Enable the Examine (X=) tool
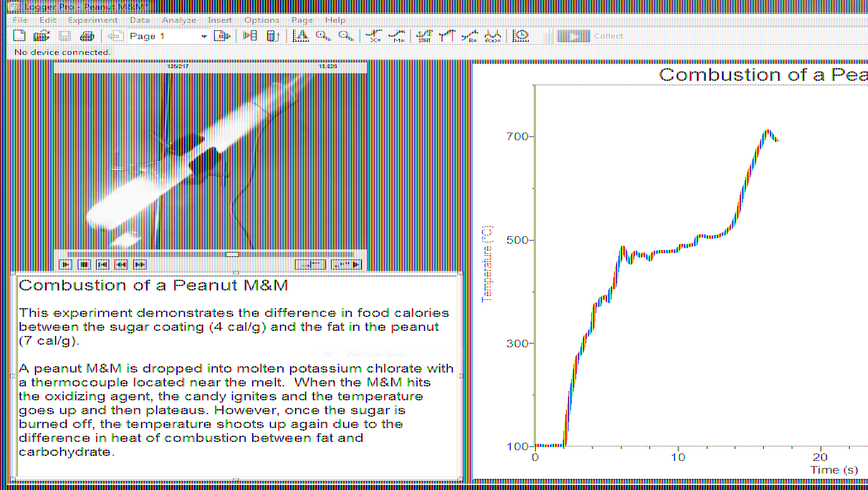Image resolution: width=868 pixels, height=490 pixels. (375, 36)
